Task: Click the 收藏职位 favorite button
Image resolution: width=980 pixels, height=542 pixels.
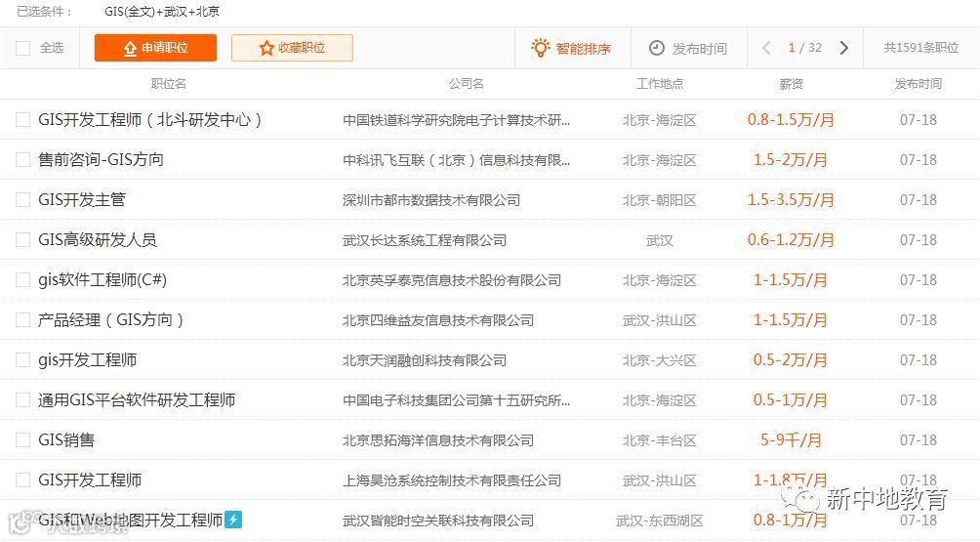Action: (292, 48)
